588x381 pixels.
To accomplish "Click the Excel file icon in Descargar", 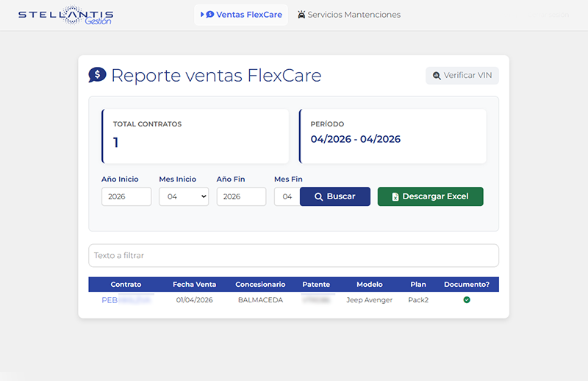I will [x=395, y=197].
